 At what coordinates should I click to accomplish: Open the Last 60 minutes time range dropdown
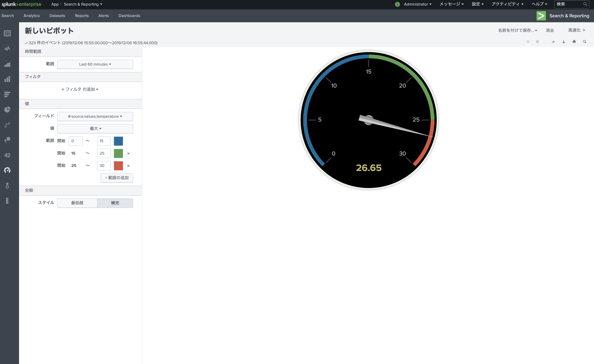[95, 64]
